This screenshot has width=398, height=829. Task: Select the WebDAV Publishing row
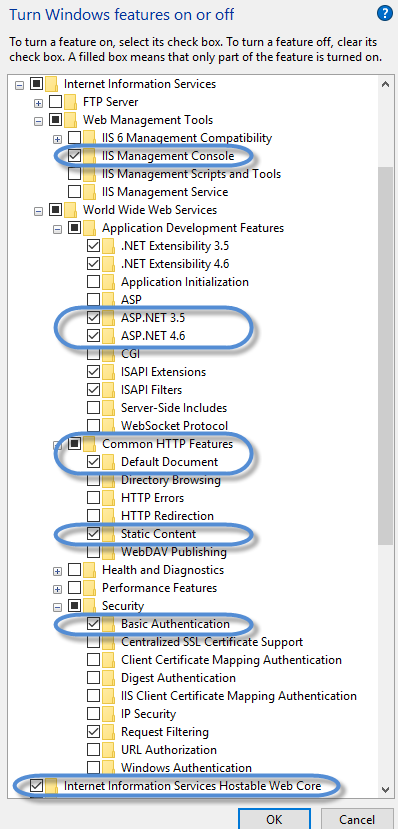click(173, 551)
